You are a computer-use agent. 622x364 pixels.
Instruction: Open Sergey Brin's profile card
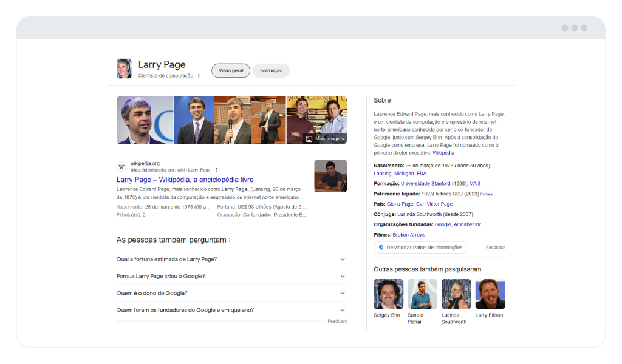pyautogui.click(x=388, y=298)
